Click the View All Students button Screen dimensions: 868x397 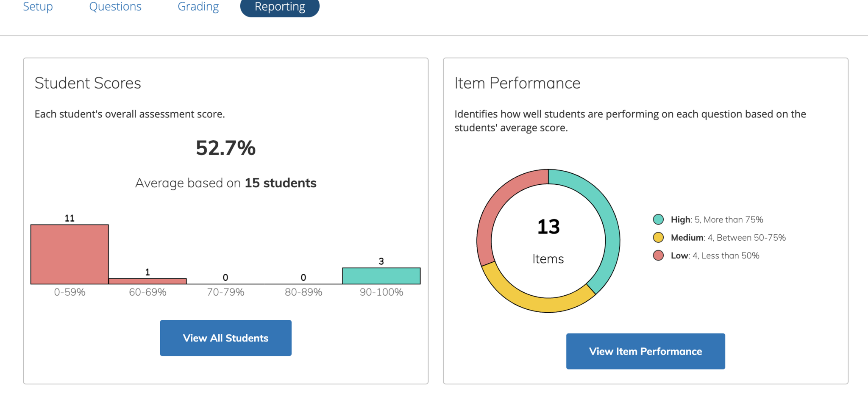click(225, 338)
